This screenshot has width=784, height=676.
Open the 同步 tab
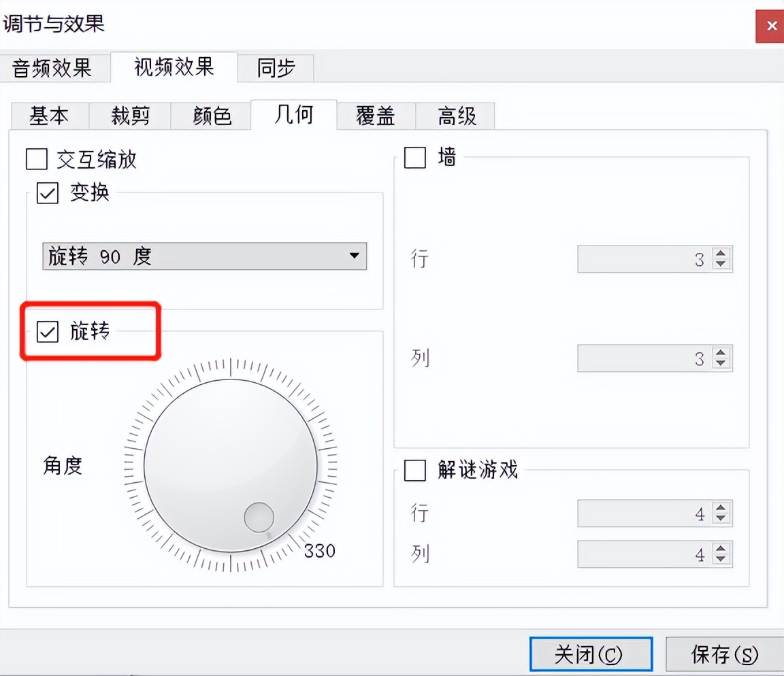[x=276, y=68]
